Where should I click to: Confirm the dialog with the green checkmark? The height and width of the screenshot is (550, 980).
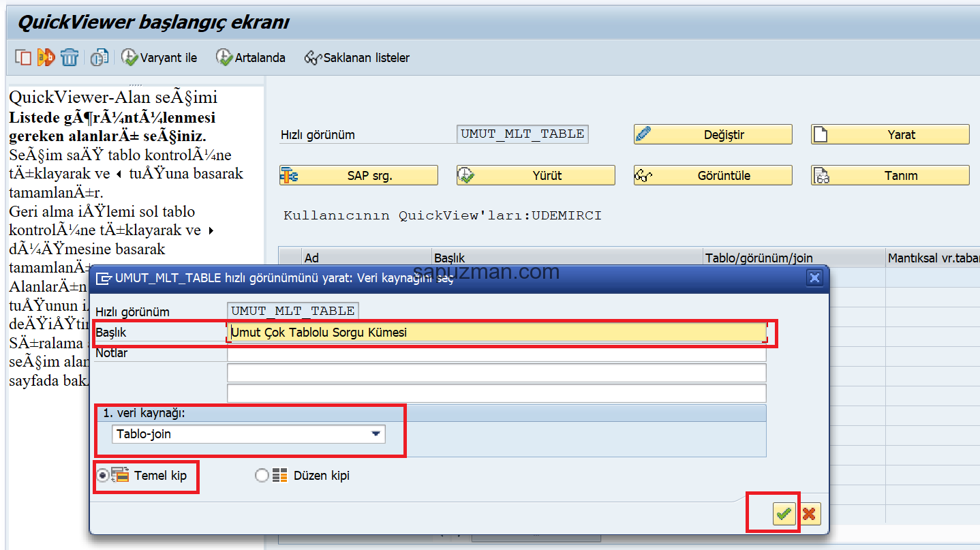pyautogui.click(x=784, y=514)
